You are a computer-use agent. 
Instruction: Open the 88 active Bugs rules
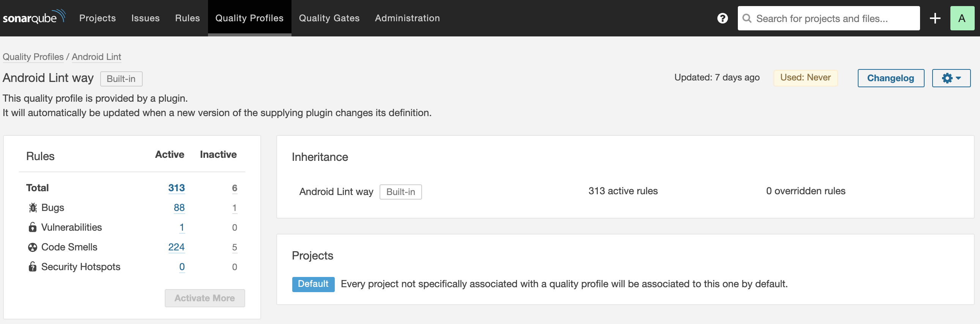click(x=179, y=208)
